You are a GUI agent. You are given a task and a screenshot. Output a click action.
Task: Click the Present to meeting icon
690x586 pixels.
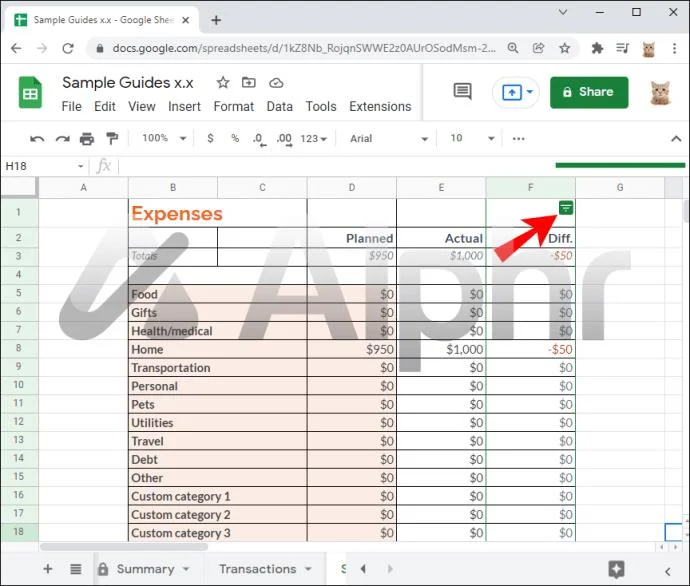click(511, 92)
